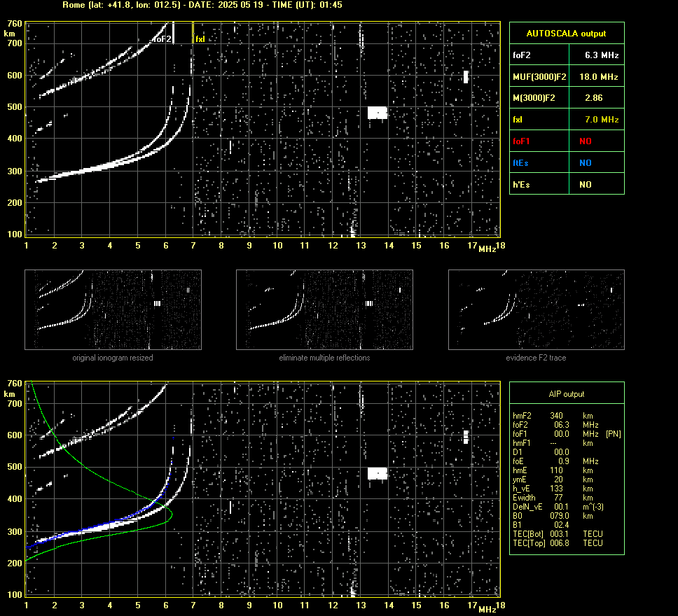The height and width of the screenshot is (616, 678).
Task: Click the 300 km axis label on bottom ionogram
Action: pos(14,532)
